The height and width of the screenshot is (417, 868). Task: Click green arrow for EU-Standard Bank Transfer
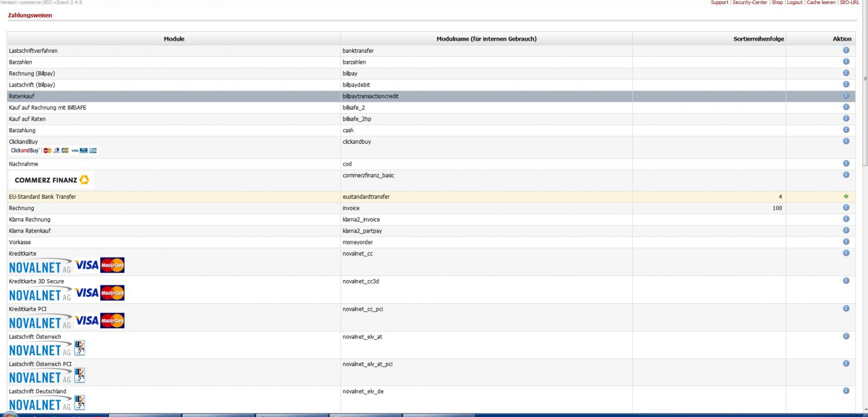(845, 197)
